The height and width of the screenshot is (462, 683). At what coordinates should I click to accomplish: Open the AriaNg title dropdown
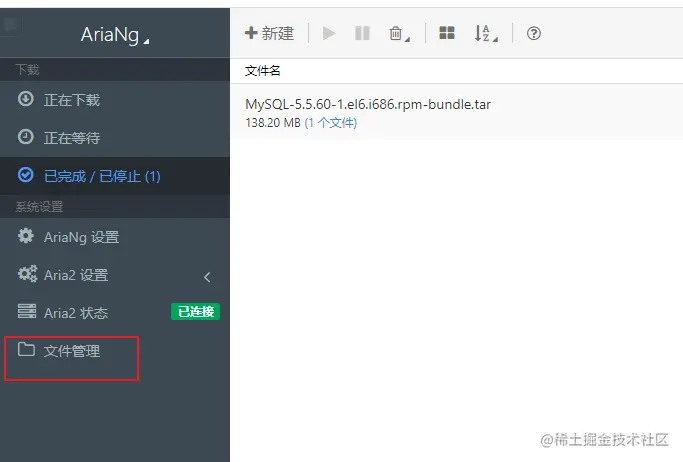115,35
